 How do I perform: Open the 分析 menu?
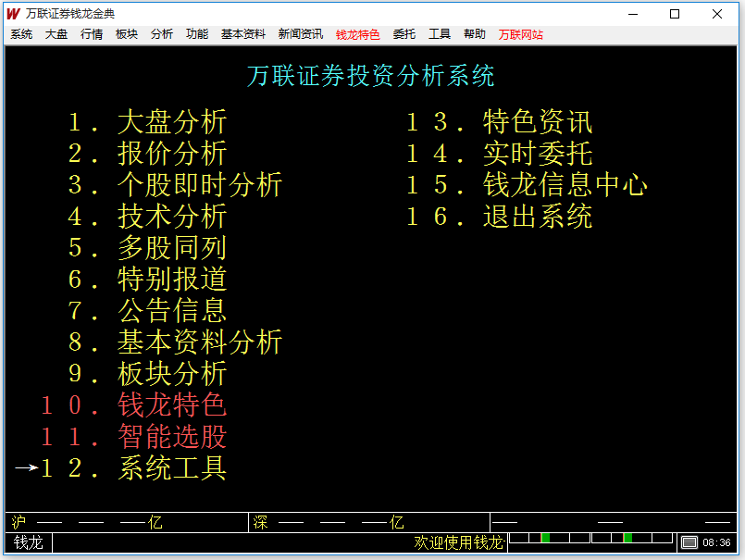pos(162,34)
